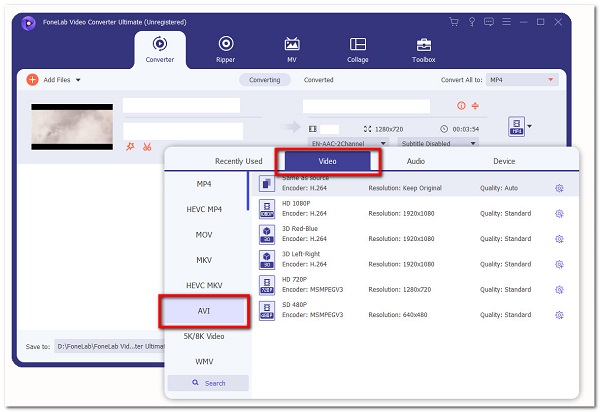
Task: Open the Collage tab
Action: click(358, 50)
